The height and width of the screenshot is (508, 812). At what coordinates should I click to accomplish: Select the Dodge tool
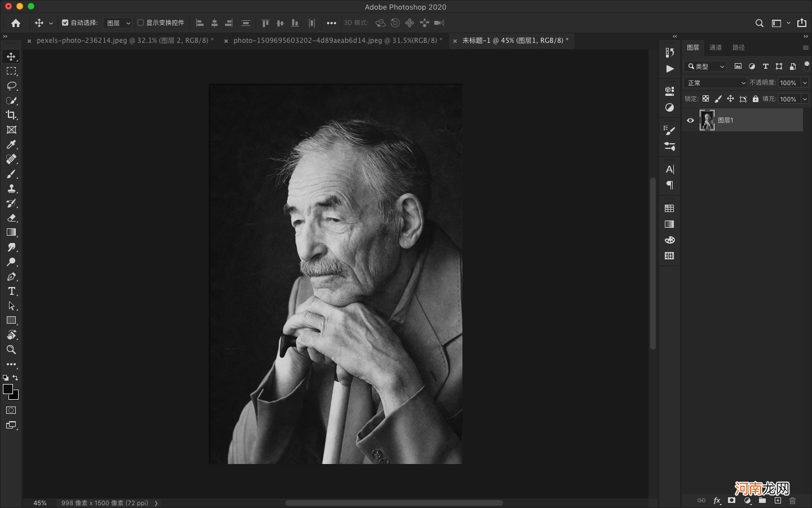11,262
